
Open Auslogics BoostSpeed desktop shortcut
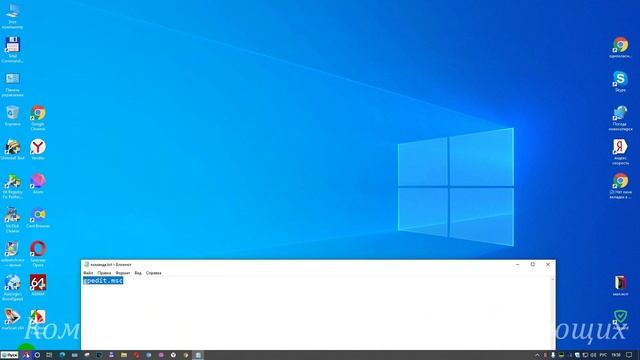tap(12, 287)
